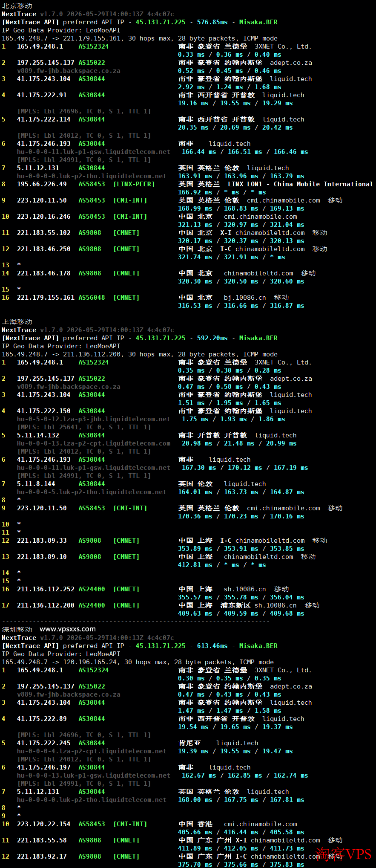The image size is (376, 868).
Task: Click the LINX LON1 - China Mobile International text
Action: click(300, 184)
